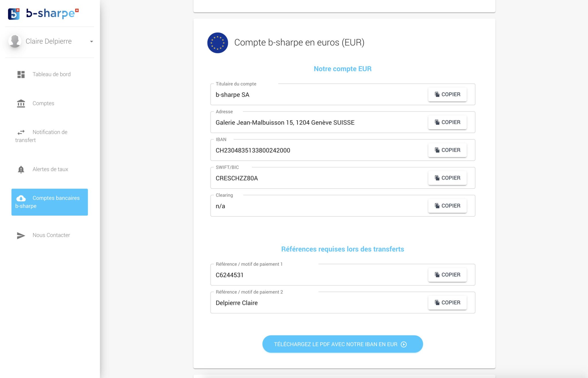This screenshot has width=588, height=378.
Task: Open Notification de transfert menu item
Action: [49, 136]
